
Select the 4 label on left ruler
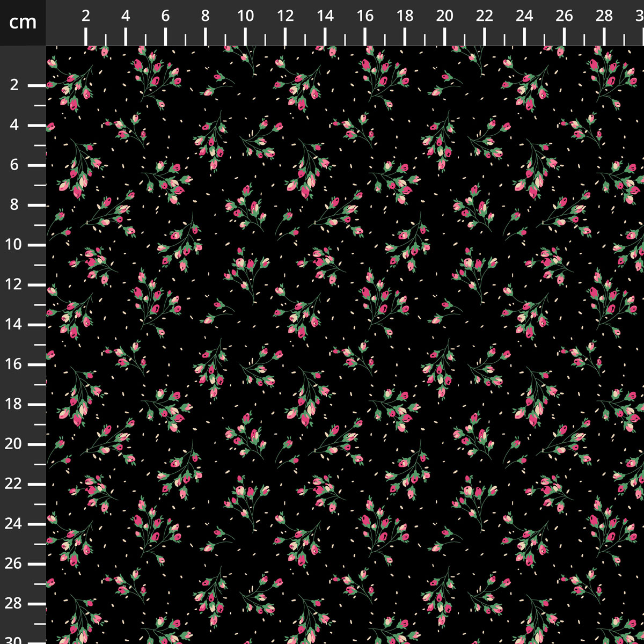(x=14, y=125)
